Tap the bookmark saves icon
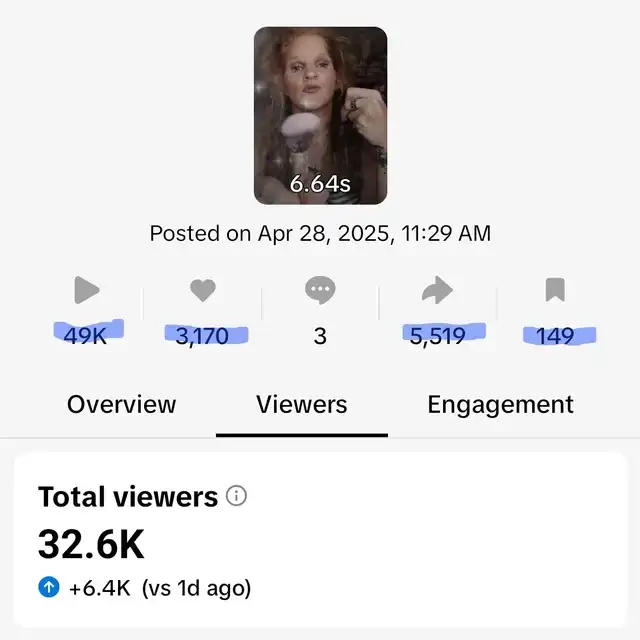 click(555, 291)
